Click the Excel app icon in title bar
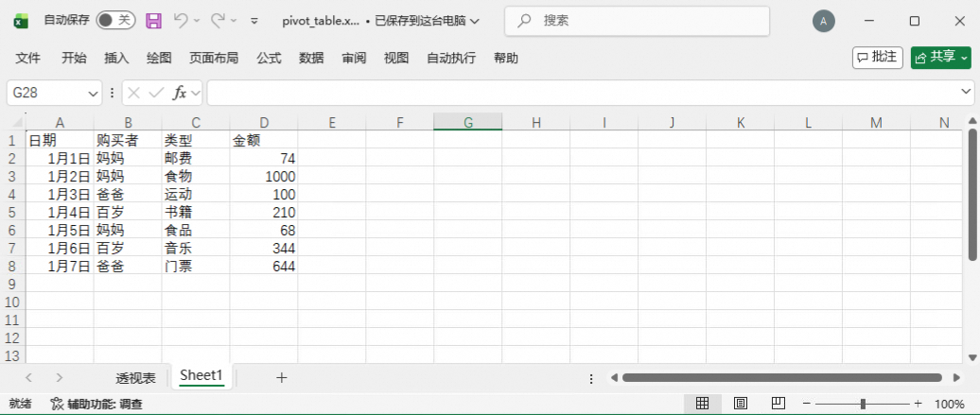980x415 pixels. [x=21, y=21]
